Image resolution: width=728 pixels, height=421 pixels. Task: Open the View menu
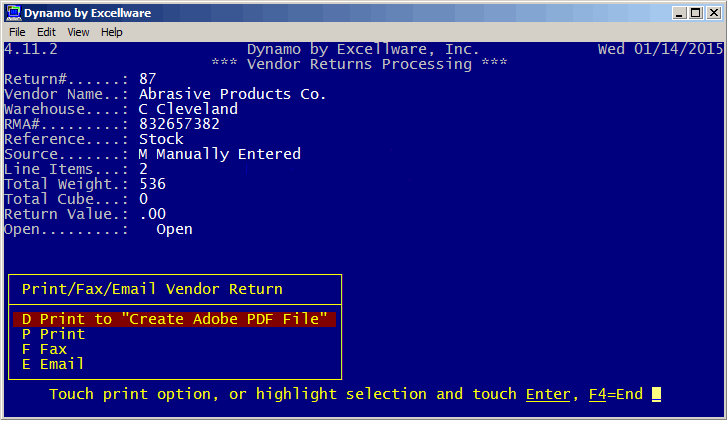78,32
